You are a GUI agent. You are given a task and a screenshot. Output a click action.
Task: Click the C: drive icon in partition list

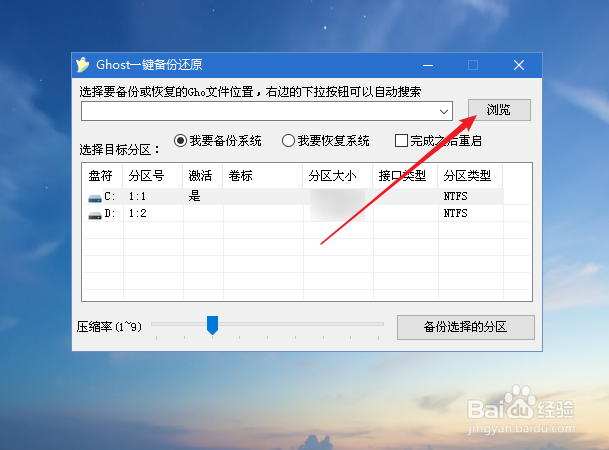[95, 198]
